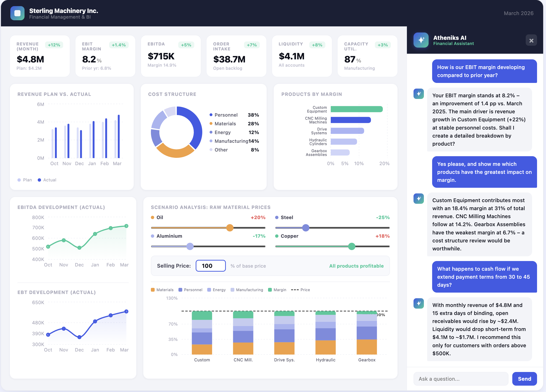
Task: Click the Sterling Machinery logo icon
Action: click(17, 13)
